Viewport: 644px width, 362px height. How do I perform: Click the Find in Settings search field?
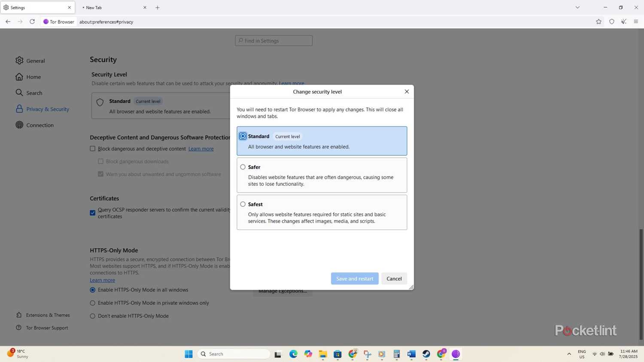273,40
